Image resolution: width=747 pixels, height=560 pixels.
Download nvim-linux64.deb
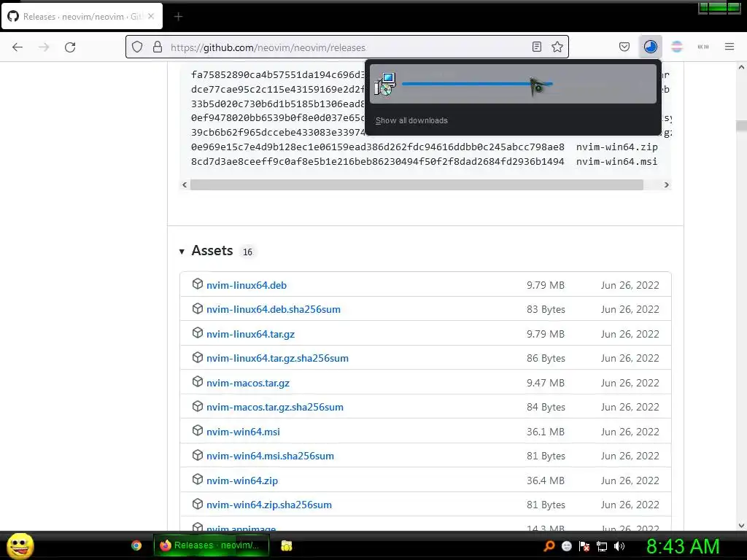[247, 285]
